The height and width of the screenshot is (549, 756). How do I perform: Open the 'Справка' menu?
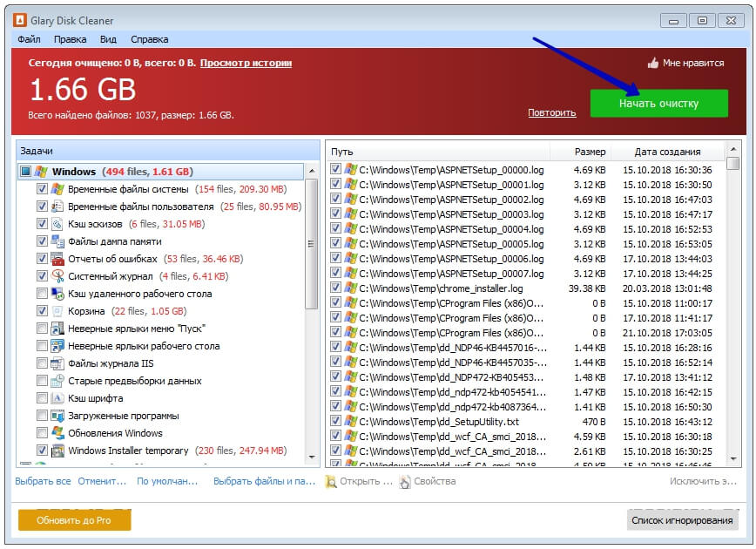(149, 39)
